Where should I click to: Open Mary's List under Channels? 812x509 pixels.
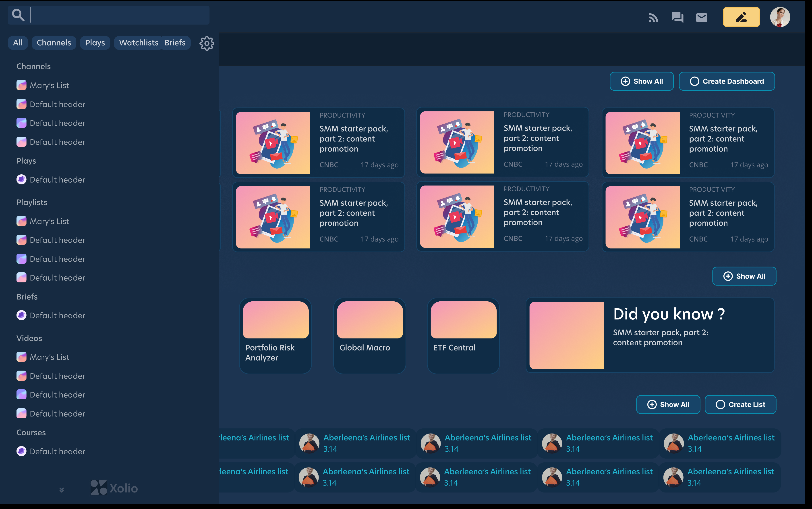click(x=49, y=86)
